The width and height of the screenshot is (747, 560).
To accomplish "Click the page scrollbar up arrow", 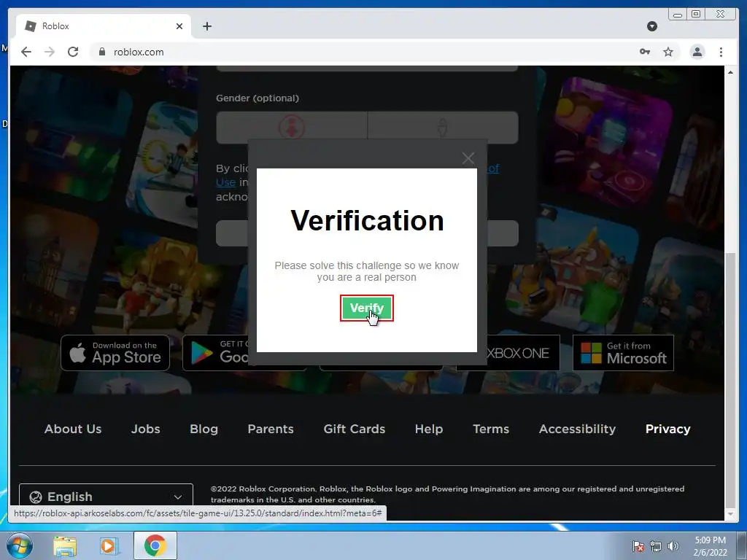I will 730,72.
